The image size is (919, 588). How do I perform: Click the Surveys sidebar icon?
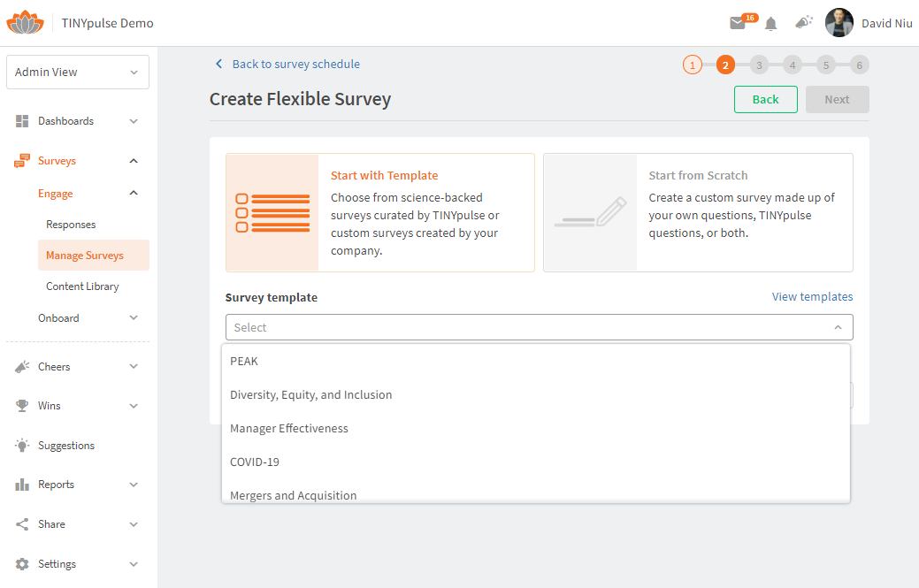tap(22, 160)
